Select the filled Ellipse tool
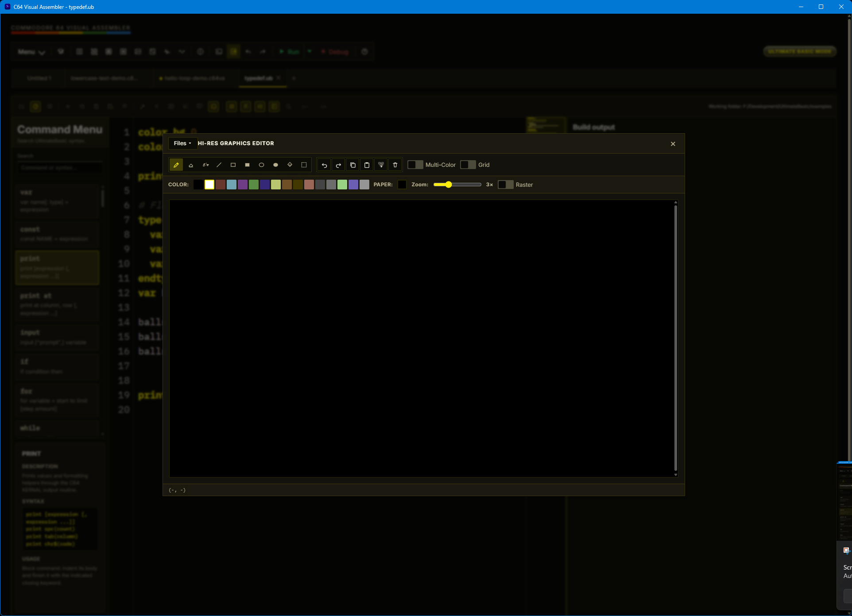This screenshot has height=616, width=852. tap(275, 165)
